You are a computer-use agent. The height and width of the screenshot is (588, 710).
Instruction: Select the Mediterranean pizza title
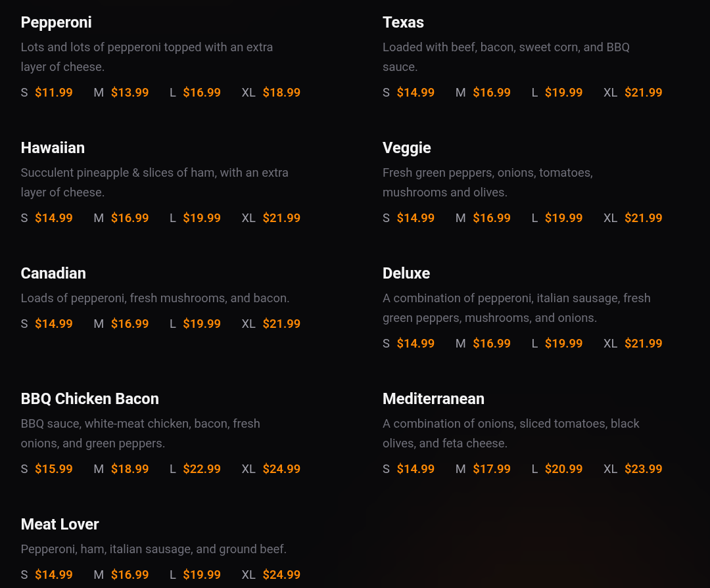point(433,399)
